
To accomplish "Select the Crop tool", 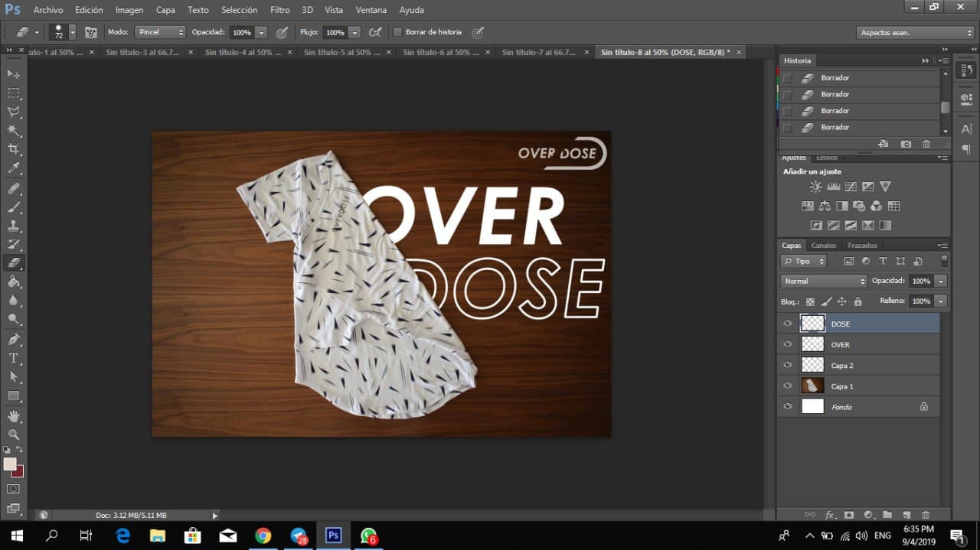I will 14,149.
